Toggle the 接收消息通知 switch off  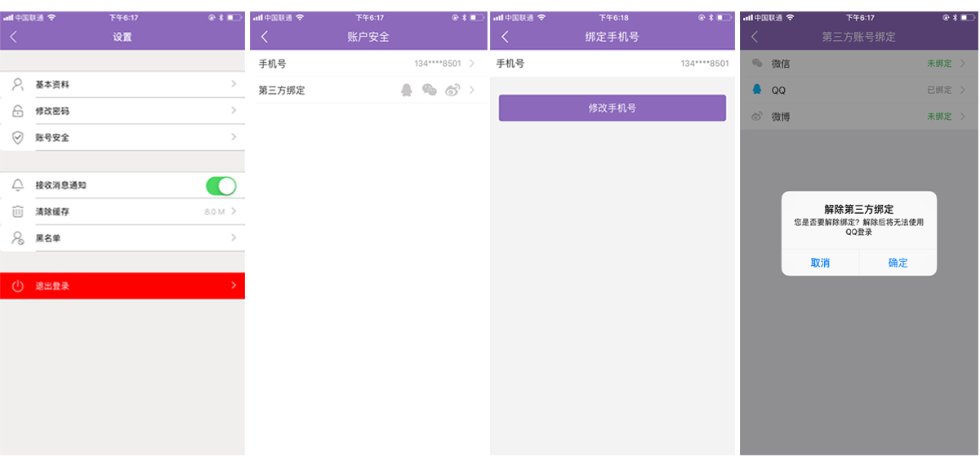[220, 186]
